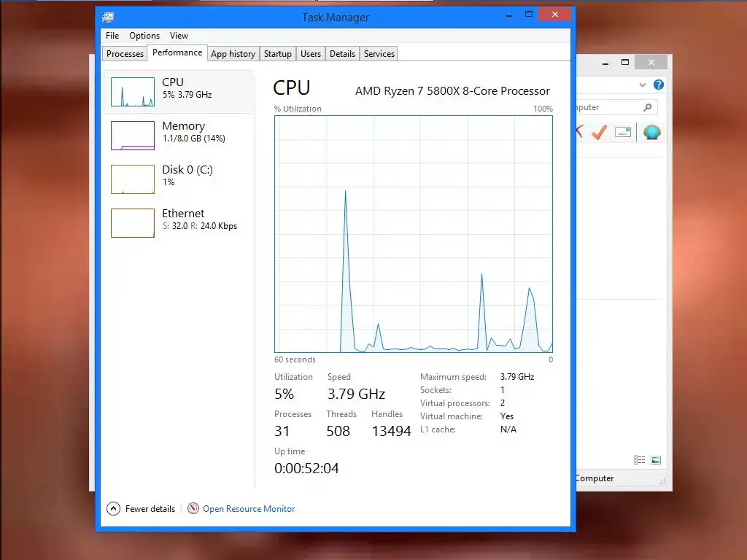Open the View menu
This screenshot has width=747, height=560.
pyautogui.click(x=179, y=36)
